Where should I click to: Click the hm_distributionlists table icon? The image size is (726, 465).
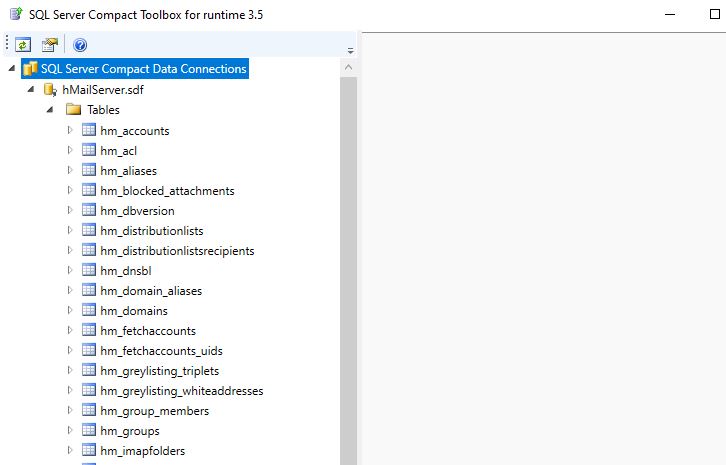(89, 230)
